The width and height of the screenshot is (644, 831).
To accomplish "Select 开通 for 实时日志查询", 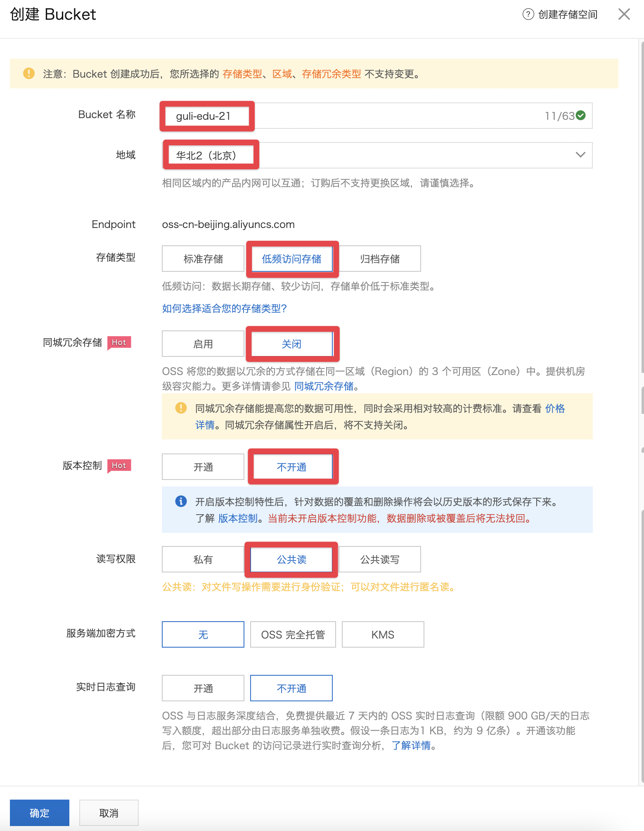I will point(203,689).
